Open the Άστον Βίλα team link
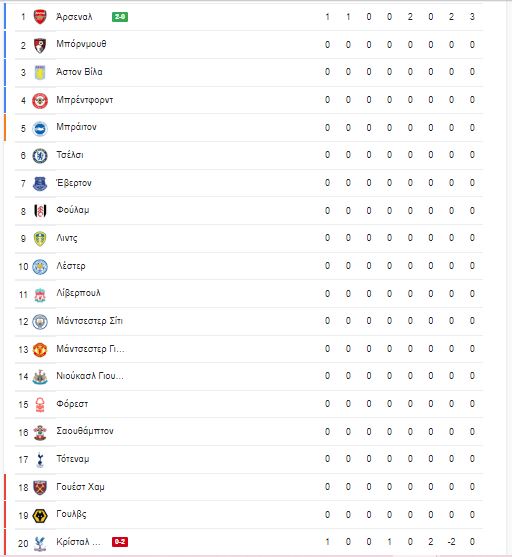This screenshot has width=512, height=557. click(79, 72)
